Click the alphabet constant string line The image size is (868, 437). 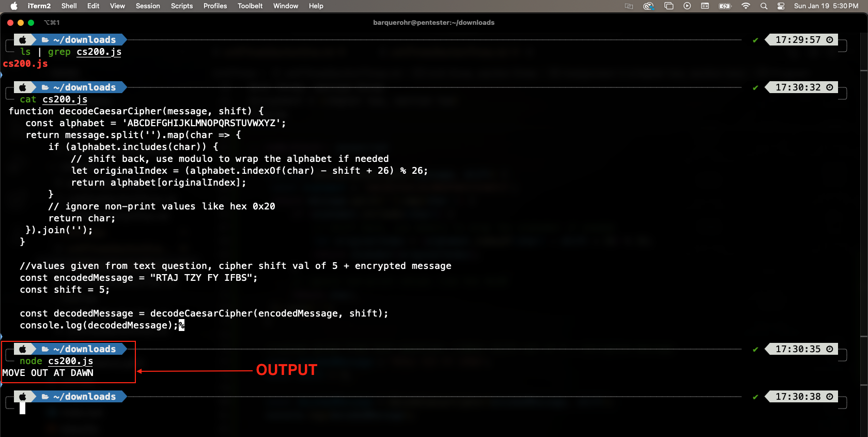tap(156, 123)
